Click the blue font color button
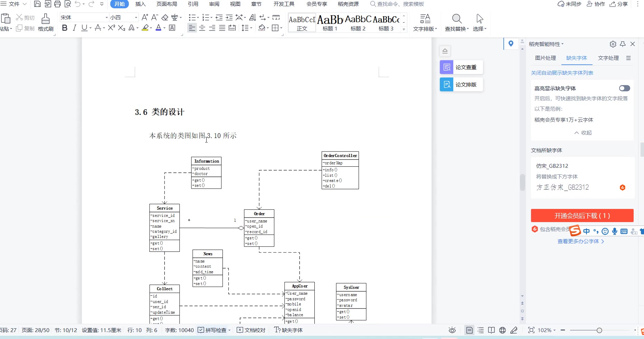Image resolution: width=644 pixels, height=339 pixels. tap(159, 28)
